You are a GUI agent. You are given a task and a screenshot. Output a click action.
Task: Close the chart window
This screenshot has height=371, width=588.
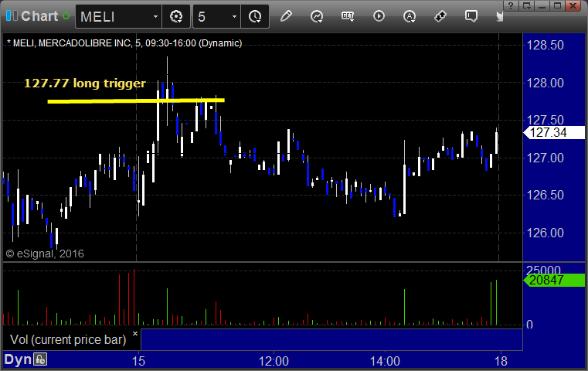pyautogui.click(x=573, y=5)
